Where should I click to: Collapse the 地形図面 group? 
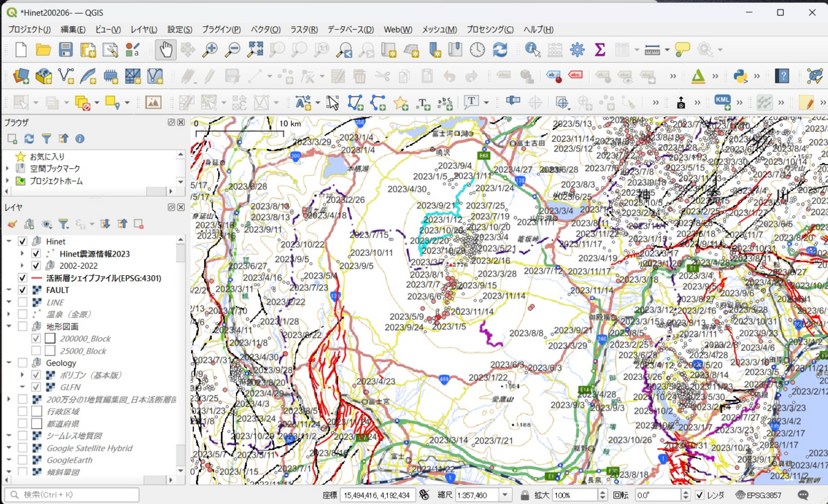9,326
